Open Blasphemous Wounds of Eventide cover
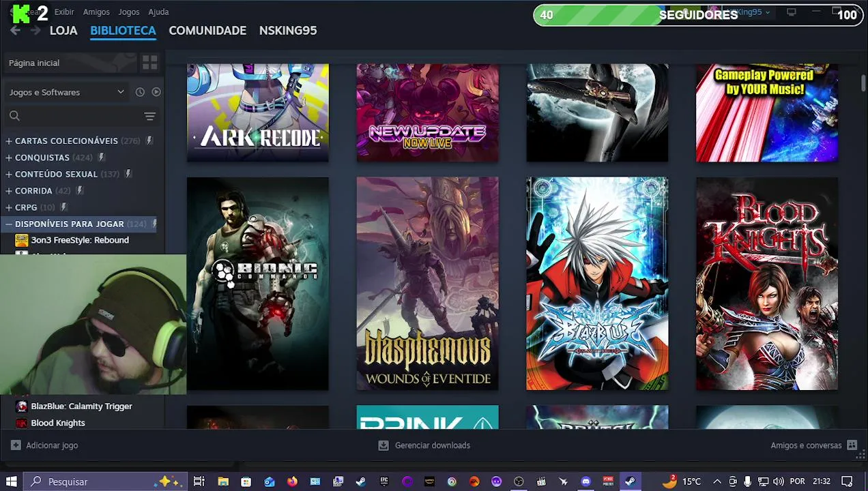The image size is (868, 491). (x=427, y=284)
